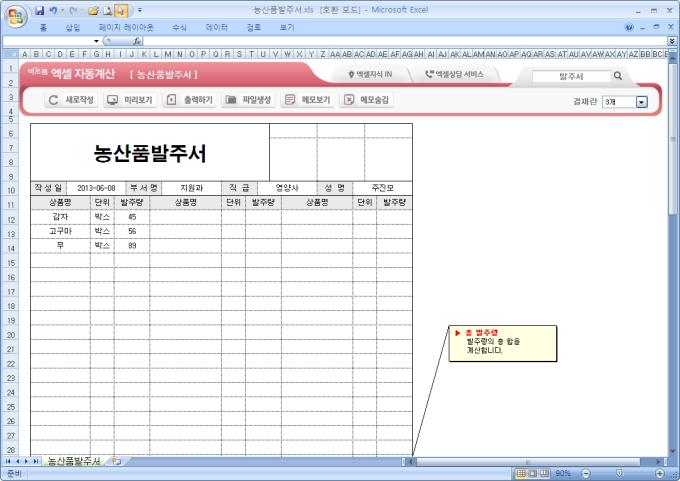This screenshot has height=481, width=680.
Task: Open the 결재란 3개 dropdown
Action: 642,102
